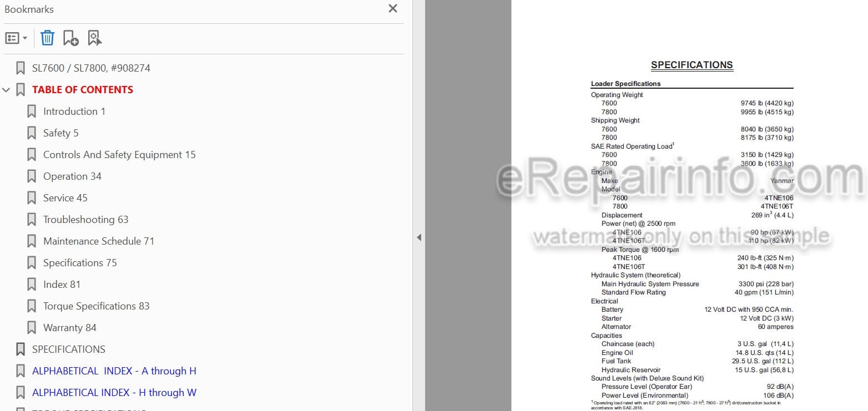This screenshot has width=868, height=411.
Task: Collapse the TABLE OF CONTENTS tree
Action: [x=6, y=90]
